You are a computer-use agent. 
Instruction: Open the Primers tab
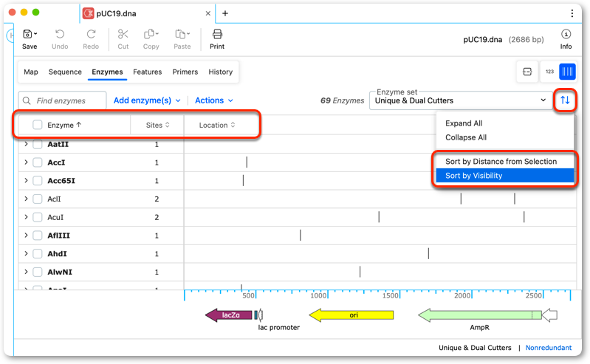185,72
